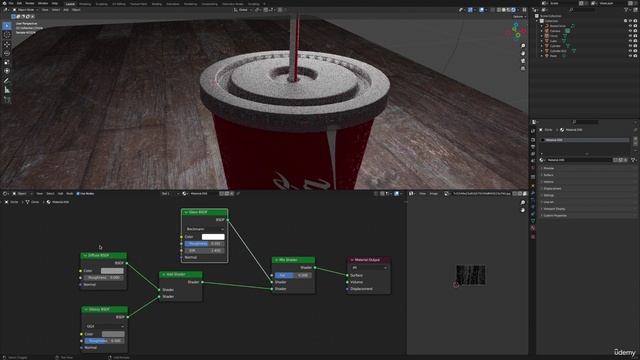Open Material Output target dropdown showing All
Image resolution: width=640 pixels, height=360 pixels.
click(x=369, y=268)
